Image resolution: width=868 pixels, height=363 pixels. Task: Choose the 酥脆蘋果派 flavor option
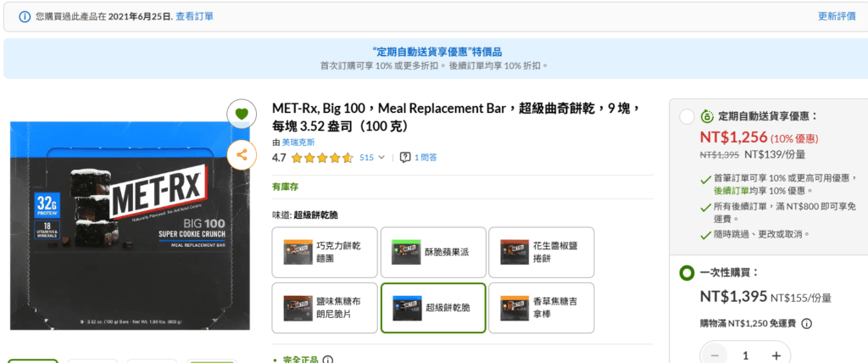pyautogui.click(x=433, y=252)
